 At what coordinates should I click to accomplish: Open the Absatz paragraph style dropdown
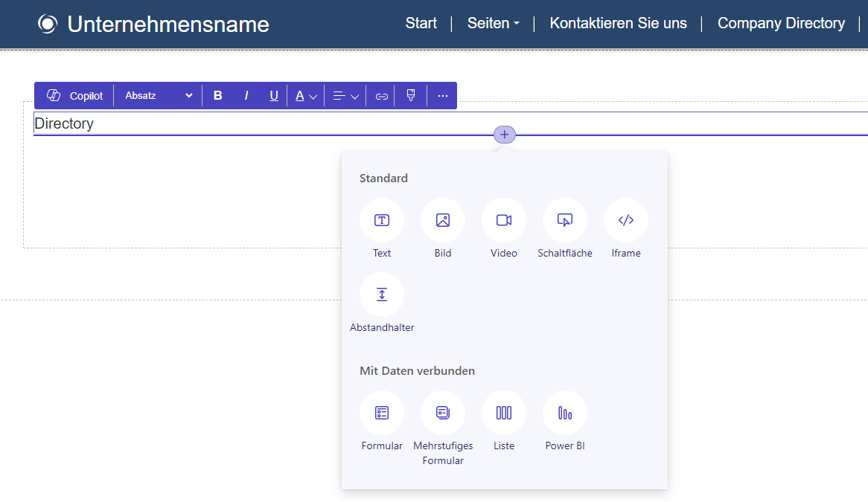pyautogui.click(x=157, y=95)
